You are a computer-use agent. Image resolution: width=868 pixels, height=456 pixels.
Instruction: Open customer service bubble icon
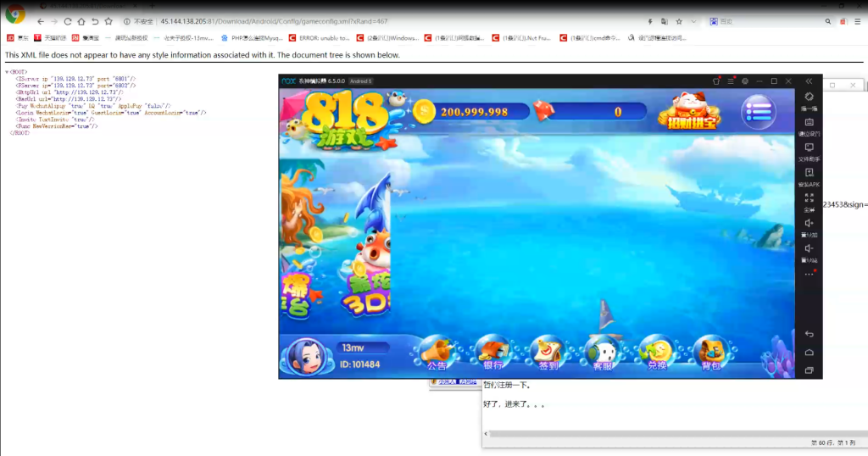click(x=603, y=353)
